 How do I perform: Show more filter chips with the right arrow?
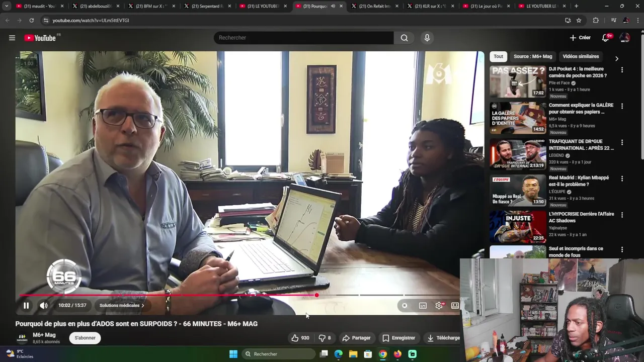(x=617, y=58)
